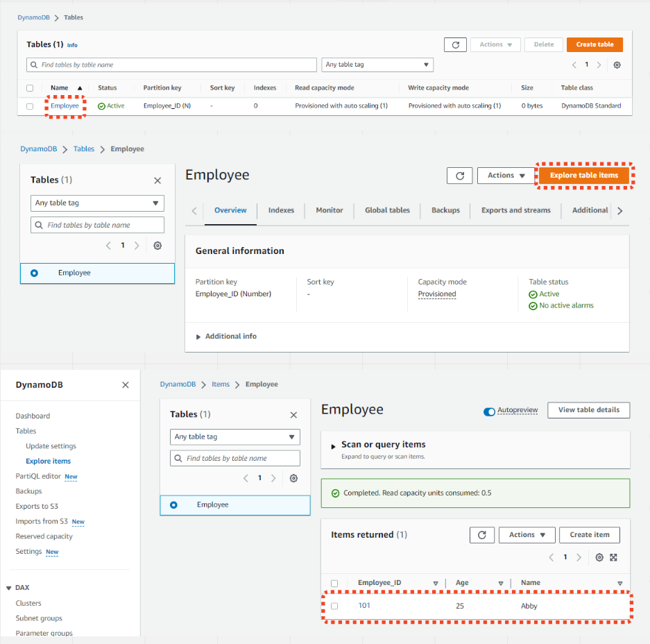Open Any table tag dropdown in middle panel
Image resolution: width=650 pixels, height=644 pixels.
coord(97,203)
